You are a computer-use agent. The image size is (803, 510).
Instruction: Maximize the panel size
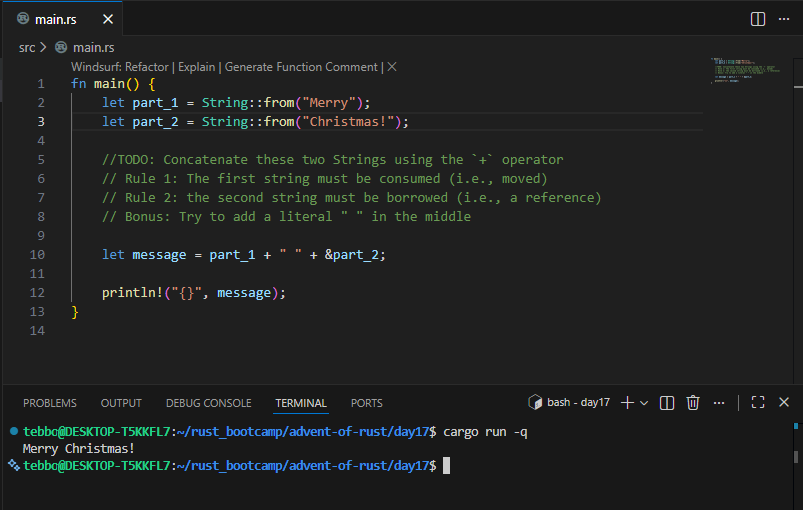758,402
